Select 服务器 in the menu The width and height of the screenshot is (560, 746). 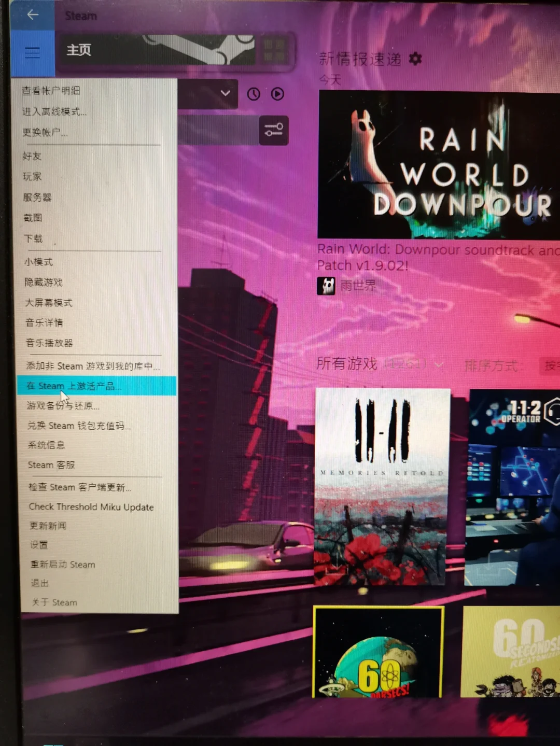click(x=37, y=198)
